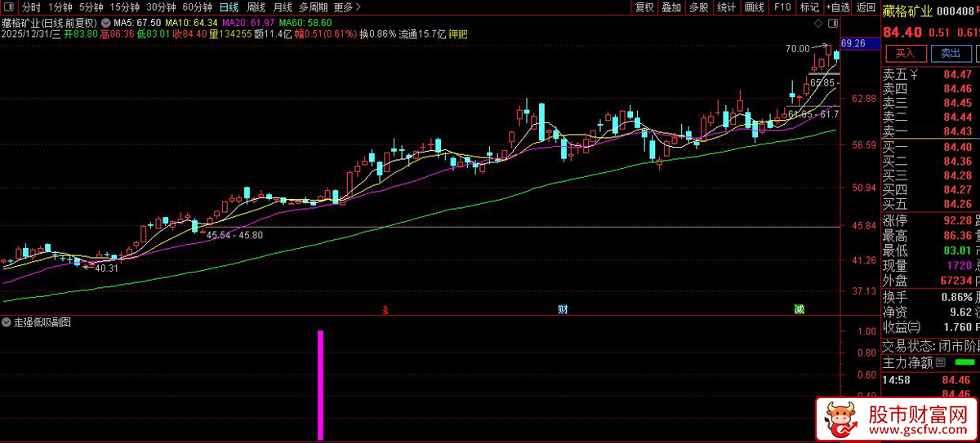Image resolution: width=980 pixels, height=443 pixels.
Task: Open the indicator dropdown next to 藏格矿业 title
Action: pyautogui.click(x=105, y=22)
